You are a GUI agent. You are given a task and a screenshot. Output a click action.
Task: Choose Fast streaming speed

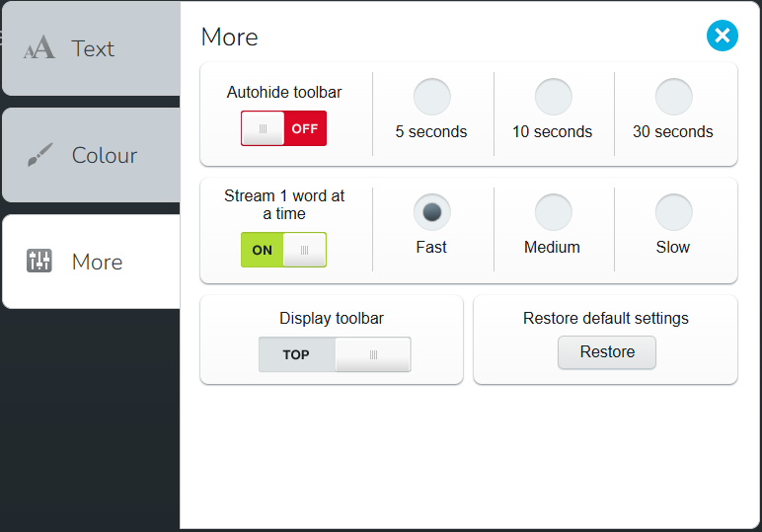432,212
